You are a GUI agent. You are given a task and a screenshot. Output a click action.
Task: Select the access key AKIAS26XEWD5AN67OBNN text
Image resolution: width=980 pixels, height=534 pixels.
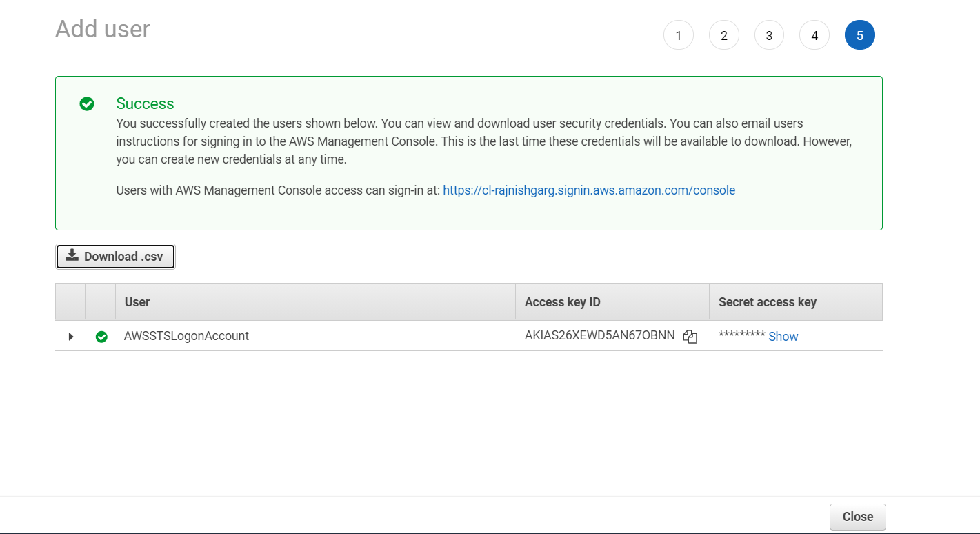point(600,337)
